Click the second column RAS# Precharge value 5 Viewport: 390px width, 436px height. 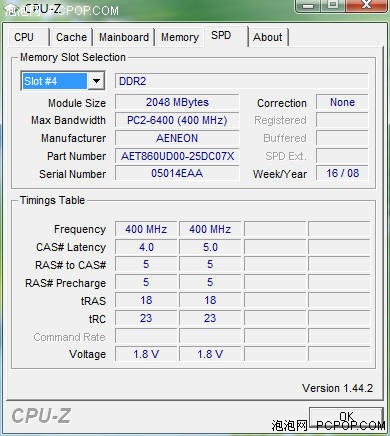point(210,282)
